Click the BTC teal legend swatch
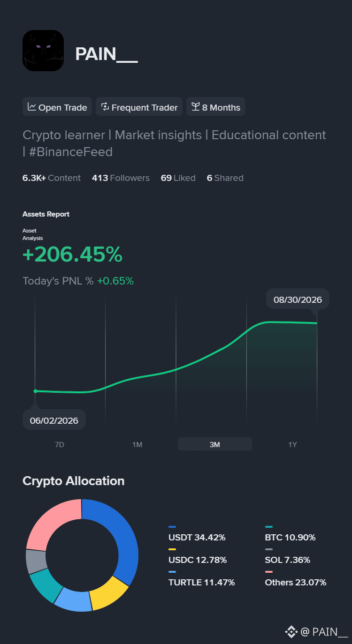The image size is (352, 644). pyautogui.click(x=269, y=527)
